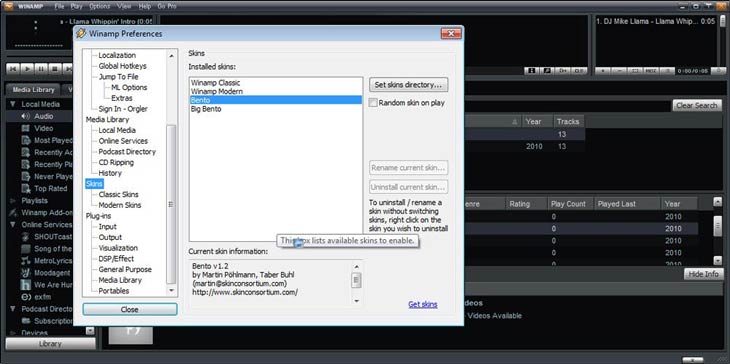Open the Moodagent service icon
Viewport: 730px width, 364px height.
click(26, 273)
